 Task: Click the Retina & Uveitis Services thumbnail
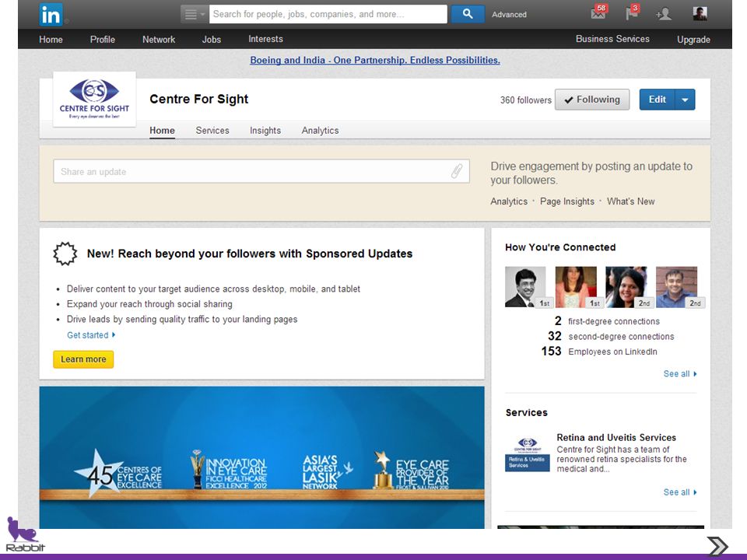pos(528,454)
